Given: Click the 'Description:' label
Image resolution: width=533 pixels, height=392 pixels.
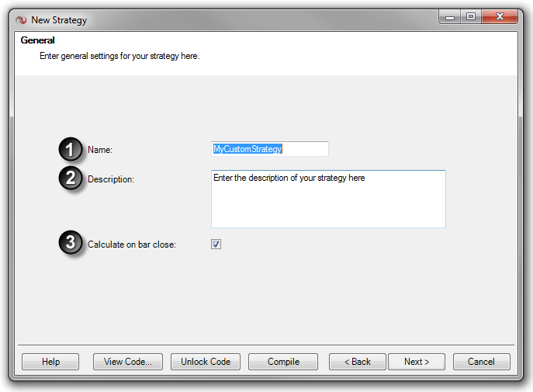Looking at the screenshot, I should pyautogui.click(x=111, y=179).
